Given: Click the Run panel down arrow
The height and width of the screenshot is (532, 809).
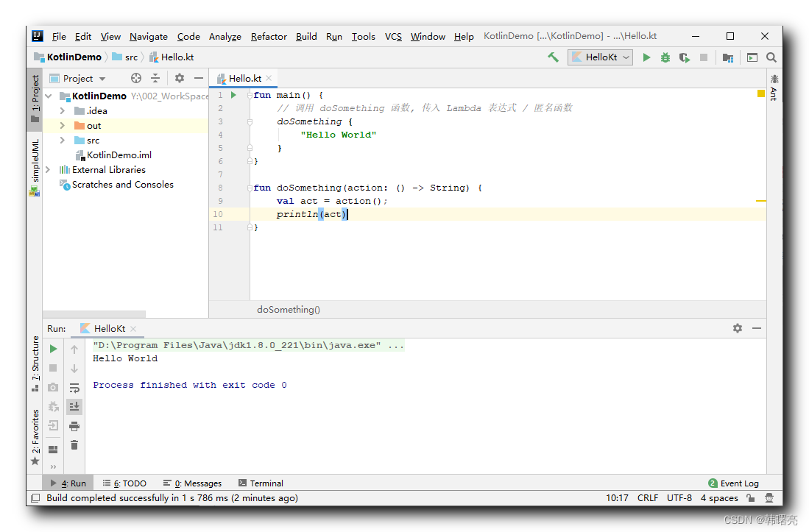Looking at the screenshot, I should [74, 369].
